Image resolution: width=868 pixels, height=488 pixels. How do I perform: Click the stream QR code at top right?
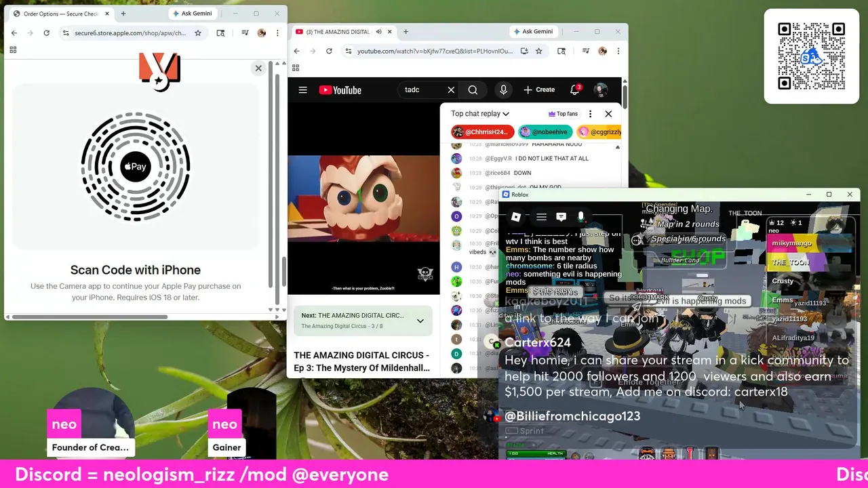click(812, 56)
